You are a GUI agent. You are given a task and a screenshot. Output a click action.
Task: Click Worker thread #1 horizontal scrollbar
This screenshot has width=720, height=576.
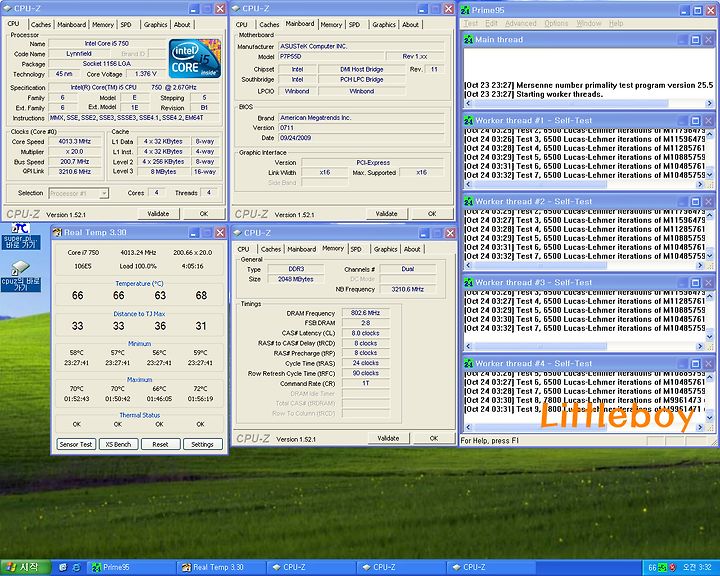[584, 184]
